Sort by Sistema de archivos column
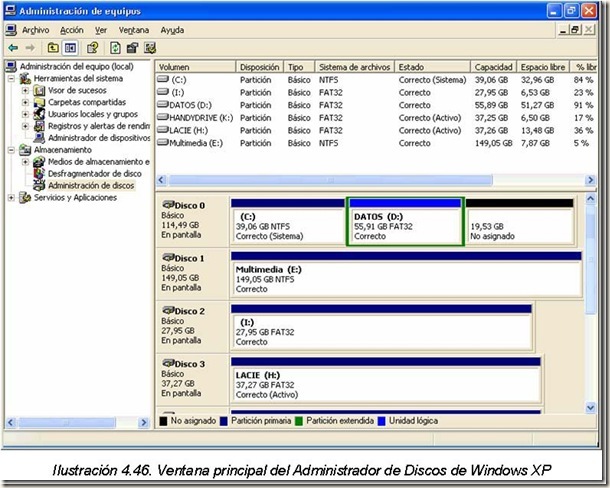This screenshot has width=610, height=488. [x=354, y=67]
